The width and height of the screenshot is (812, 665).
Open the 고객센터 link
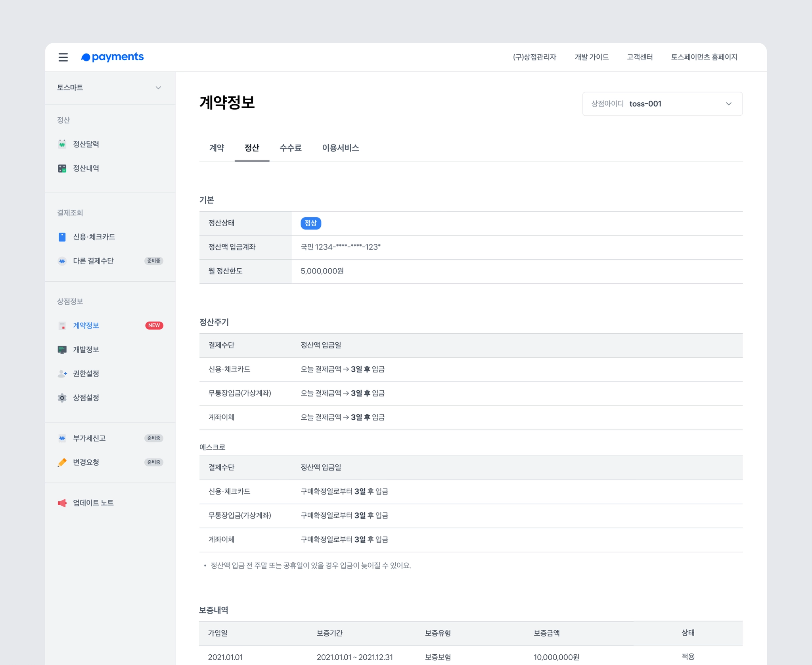pyautogui.click(x=640, y=57)
